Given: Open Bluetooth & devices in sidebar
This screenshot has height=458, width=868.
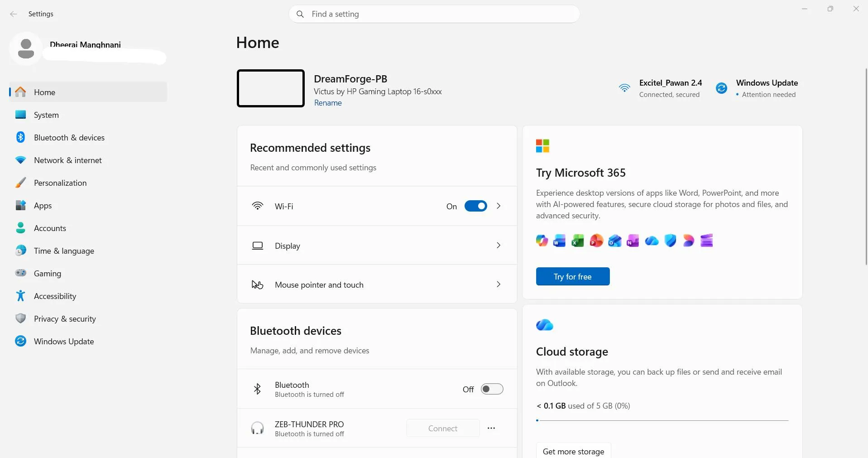Looking at the screenshot, I should (88, 137).
